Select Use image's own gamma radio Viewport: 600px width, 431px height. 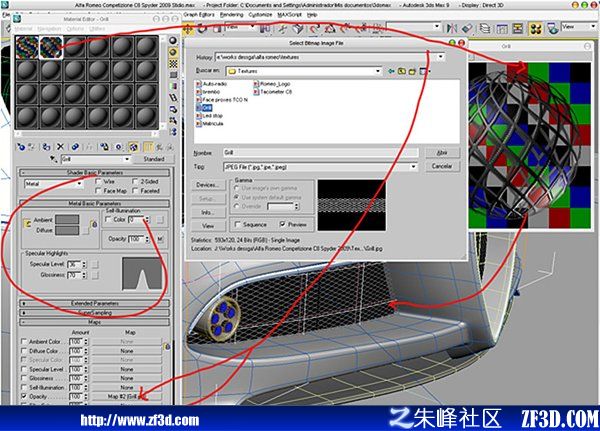(x=236, y=188)
